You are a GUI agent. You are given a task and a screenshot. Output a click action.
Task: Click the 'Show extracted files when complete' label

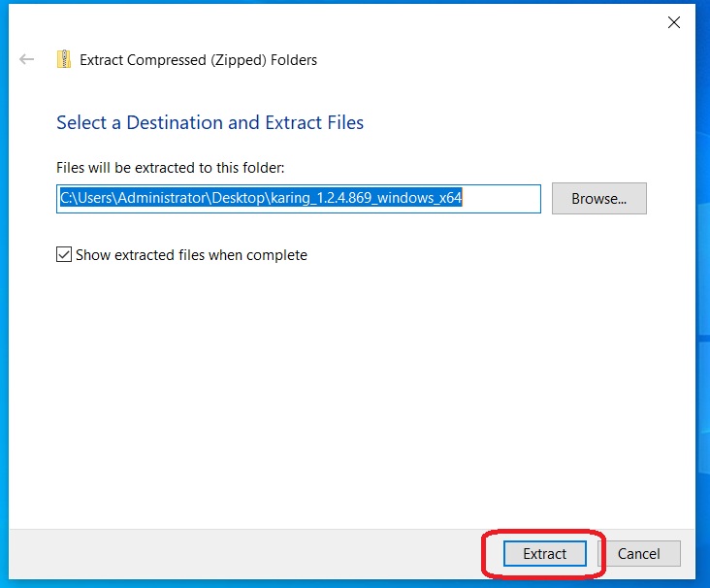pyautogui.click(x=191, y=255)
